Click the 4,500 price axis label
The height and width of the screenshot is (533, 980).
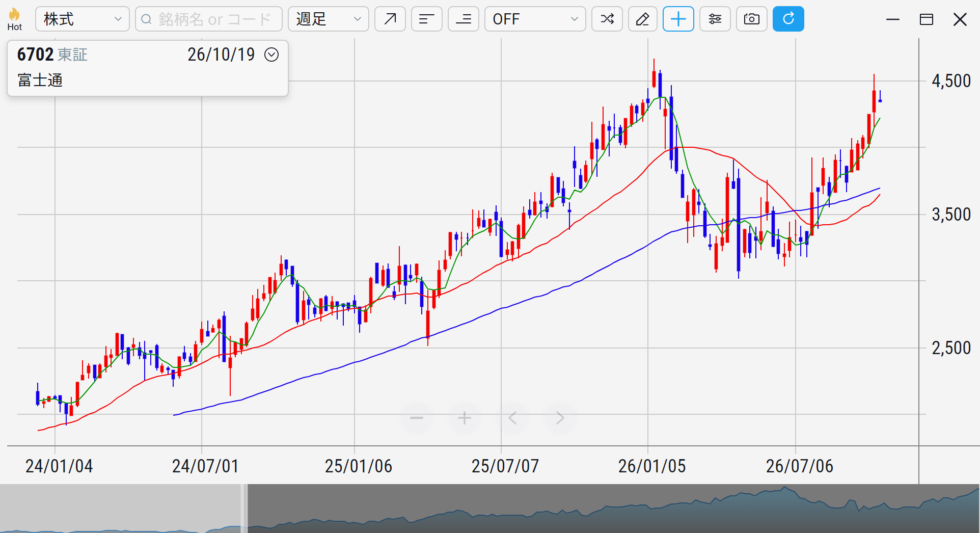[951, 81]
